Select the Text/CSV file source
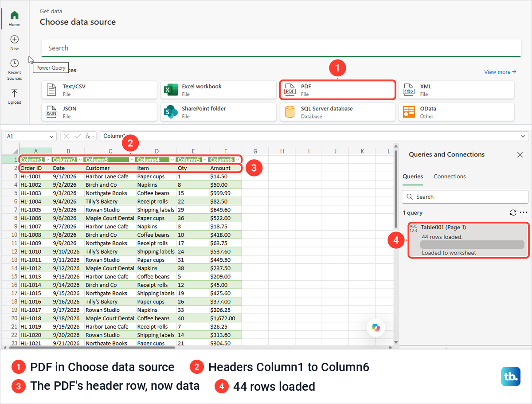Viewport: 532px width, 404px height. point(99,90)
